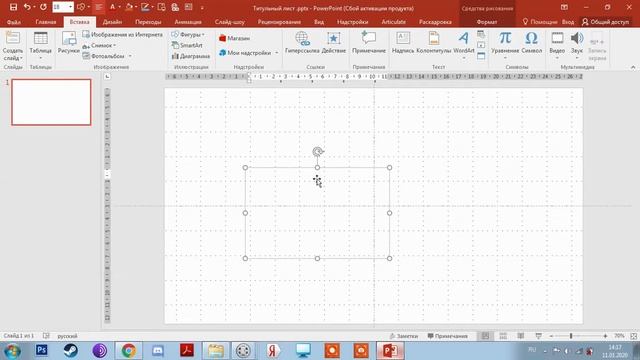
Task: Start slide show from the status bar
Action: 538,336
